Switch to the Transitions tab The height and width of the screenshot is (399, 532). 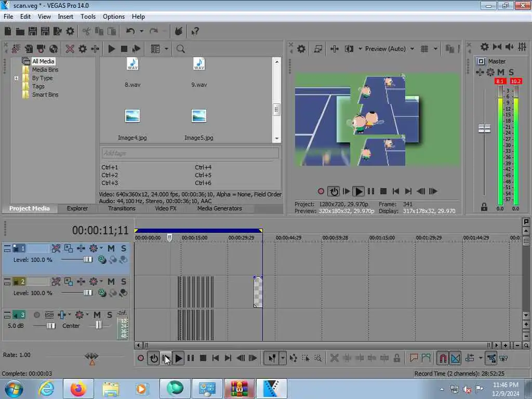(122, 208)
